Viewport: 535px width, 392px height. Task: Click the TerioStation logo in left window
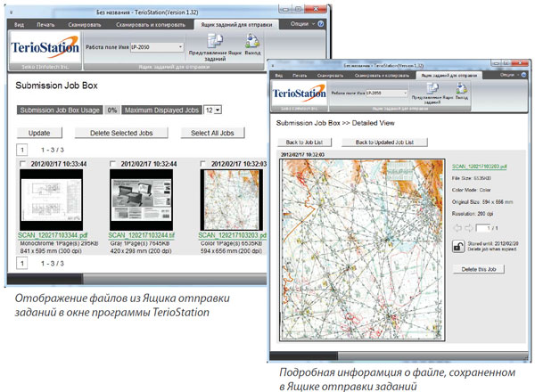click(44, 45)
